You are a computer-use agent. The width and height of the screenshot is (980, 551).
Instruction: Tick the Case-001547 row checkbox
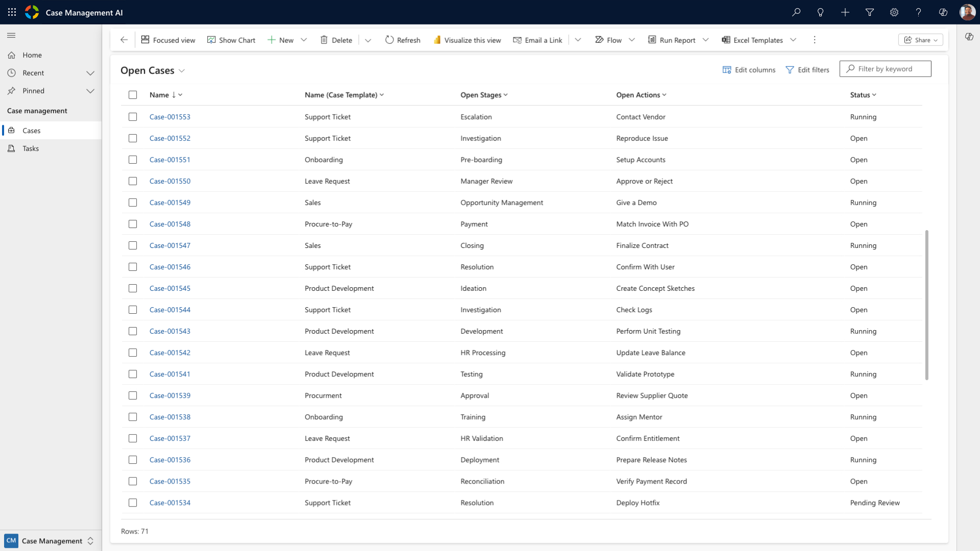click(x=133, y=245)
